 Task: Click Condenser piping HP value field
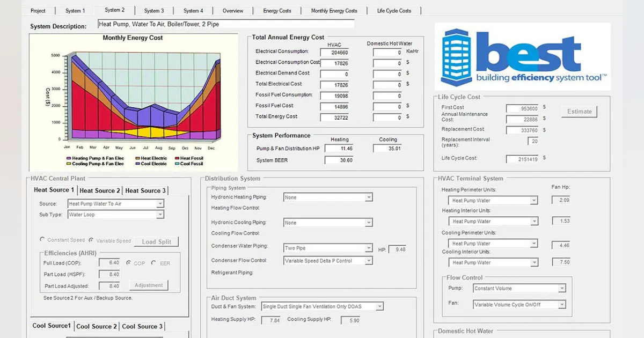(x=398, y=249)
